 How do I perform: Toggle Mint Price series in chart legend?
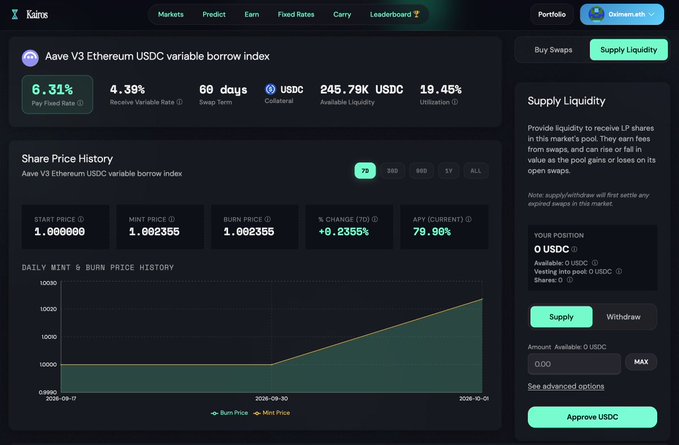click(x=272, y=413)
